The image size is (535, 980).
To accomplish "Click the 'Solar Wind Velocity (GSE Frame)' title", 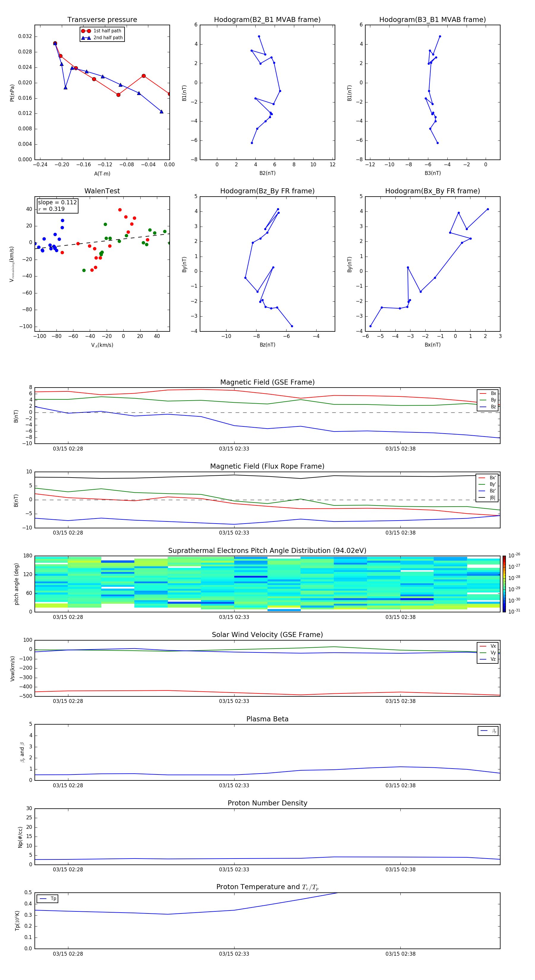I will coord(267,635).
